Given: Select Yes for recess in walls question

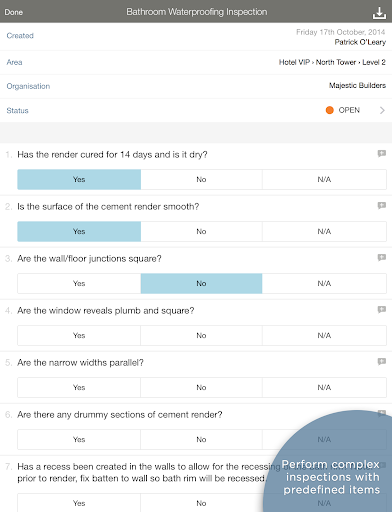Looking at the screenshot, I should 79,503.
